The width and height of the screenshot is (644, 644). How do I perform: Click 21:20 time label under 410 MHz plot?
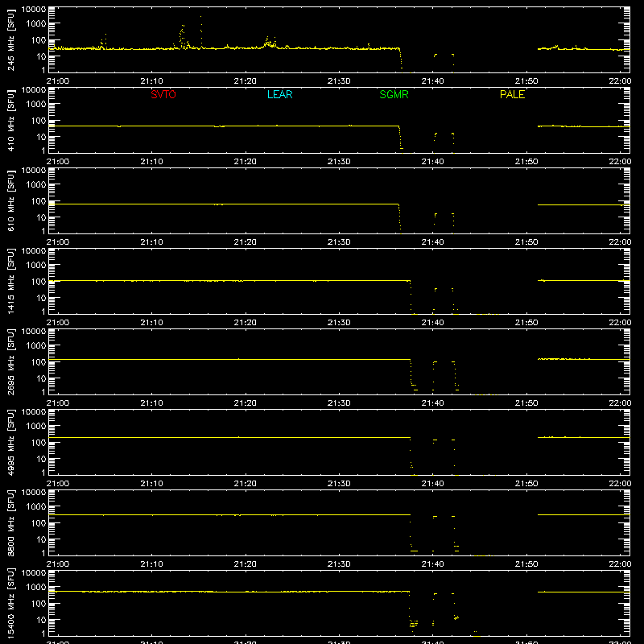pos(246,162)
